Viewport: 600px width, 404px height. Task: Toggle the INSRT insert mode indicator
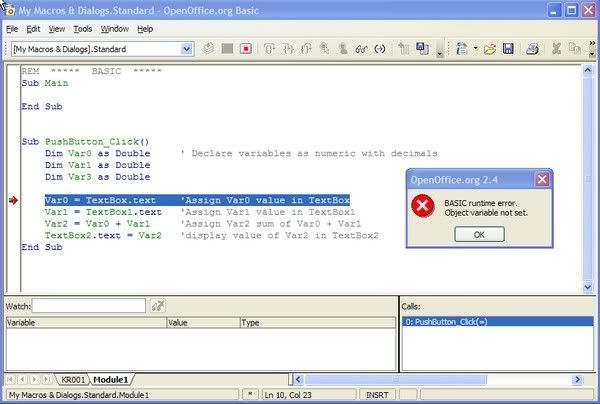[x=377, y=395]
